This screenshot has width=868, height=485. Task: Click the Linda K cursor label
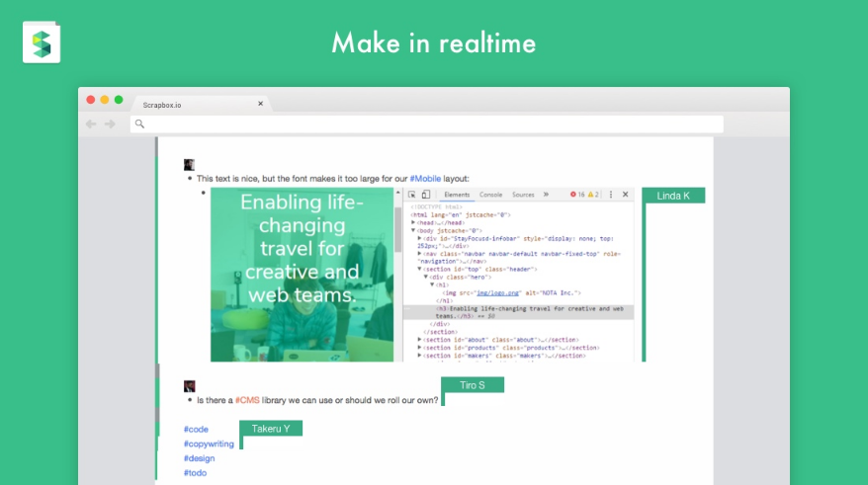coord(673,196)
